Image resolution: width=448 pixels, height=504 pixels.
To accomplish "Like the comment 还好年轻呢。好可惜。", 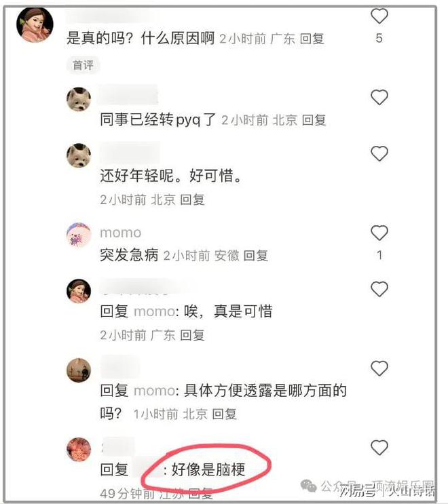I will point(379,153).
